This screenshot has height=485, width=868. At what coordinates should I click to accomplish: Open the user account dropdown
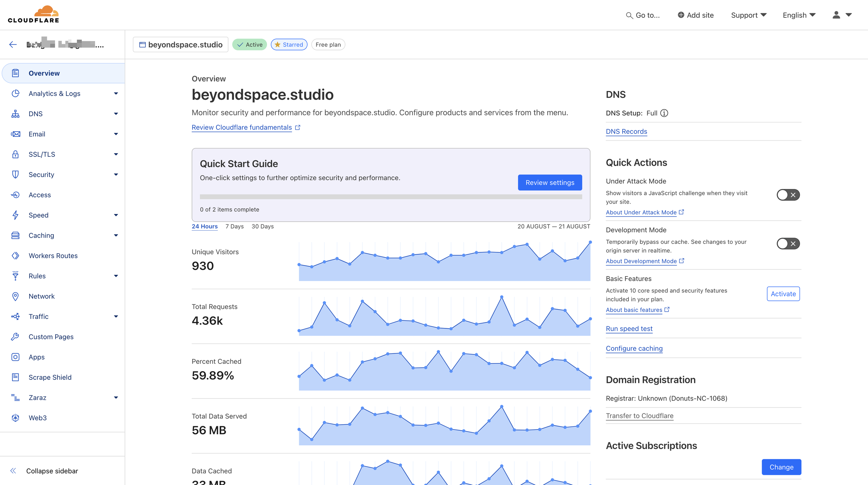point(842,15)
